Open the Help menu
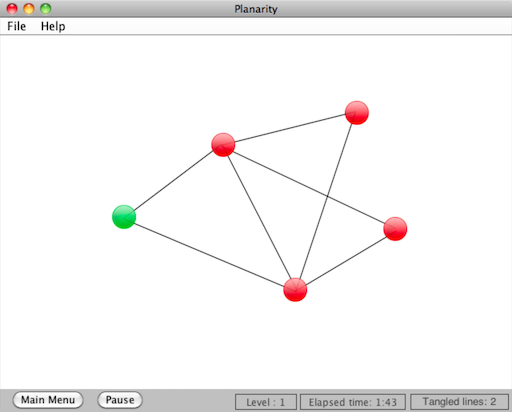The image size is (512, 412). pos(53,26)
